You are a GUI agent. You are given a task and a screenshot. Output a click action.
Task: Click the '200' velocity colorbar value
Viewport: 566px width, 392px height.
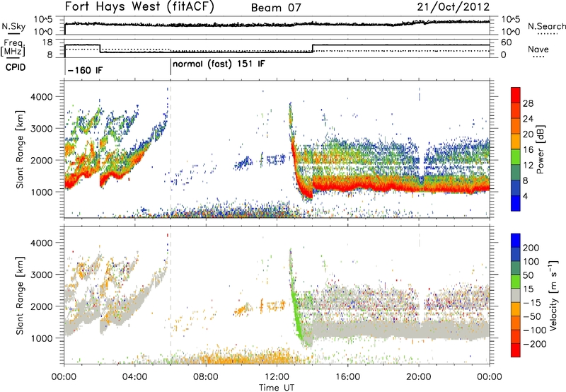(531, 248)
